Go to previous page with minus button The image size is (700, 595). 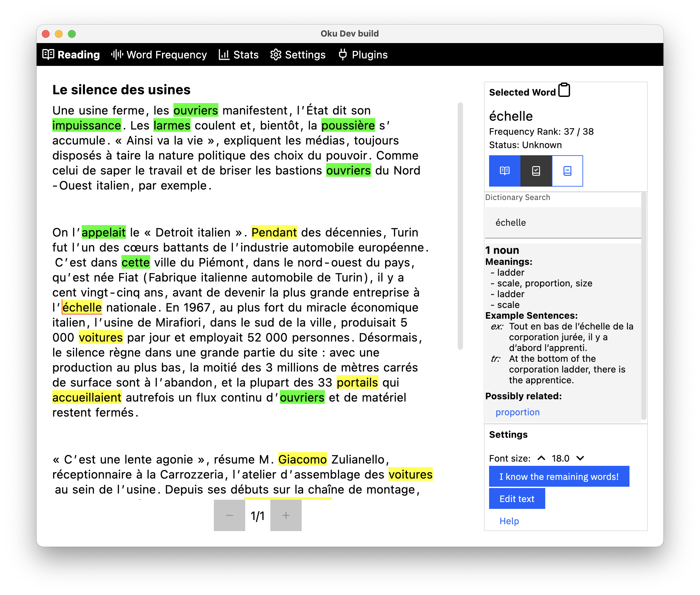pyautogui.click(x=229, y=515)
